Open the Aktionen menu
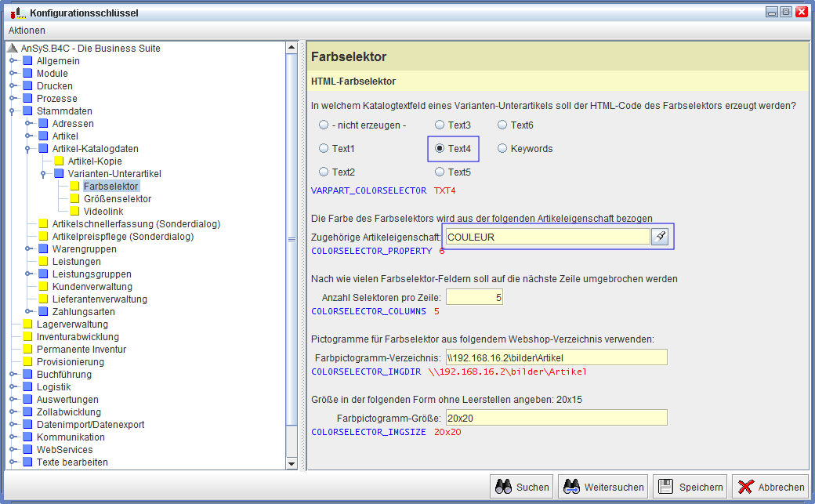Image resolution: width=815 pixels, height=504 pixels. coord(27,31)
